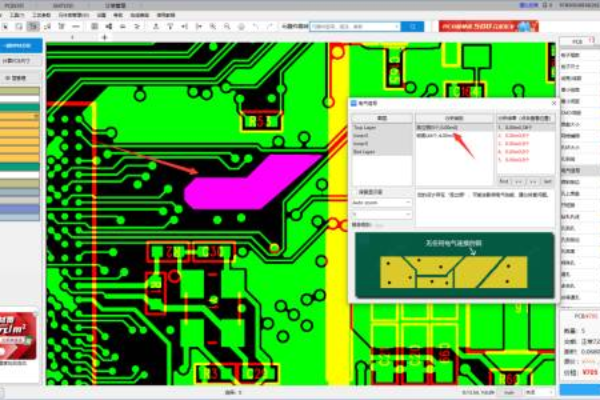Click the << previous result button
Screen dimensions: 600x400
pyautogui.click(x=518, y=181)
